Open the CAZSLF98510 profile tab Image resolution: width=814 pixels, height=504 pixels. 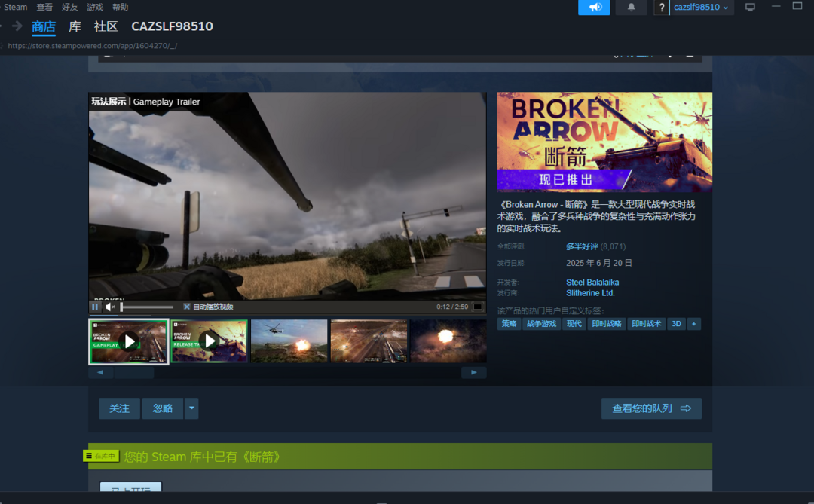[173, 26]
